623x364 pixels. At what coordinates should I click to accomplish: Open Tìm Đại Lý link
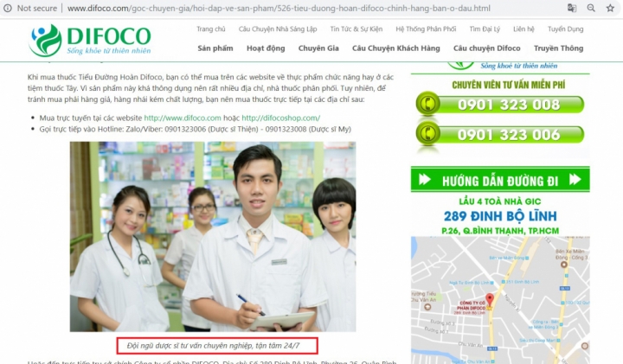pyautogui.click(x=485, y=29)
